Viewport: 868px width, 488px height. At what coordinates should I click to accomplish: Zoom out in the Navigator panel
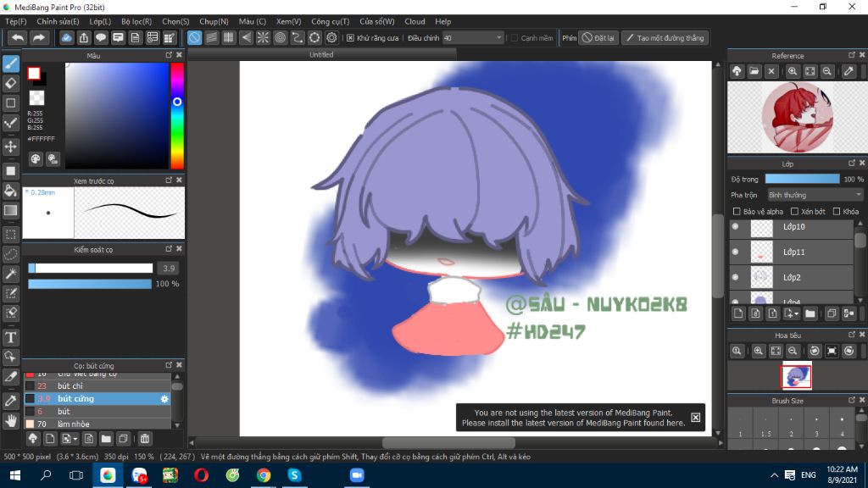pyautogui.click(x=793, y=351)
